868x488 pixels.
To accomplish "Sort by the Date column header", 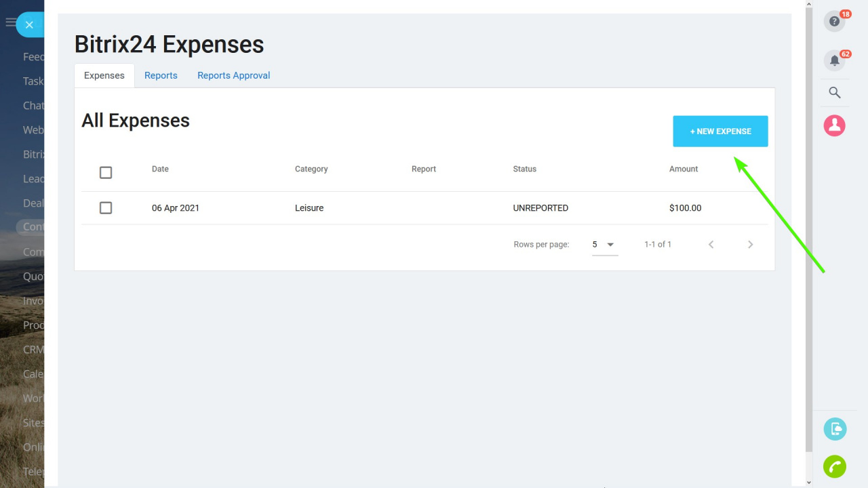I will 160,169.
